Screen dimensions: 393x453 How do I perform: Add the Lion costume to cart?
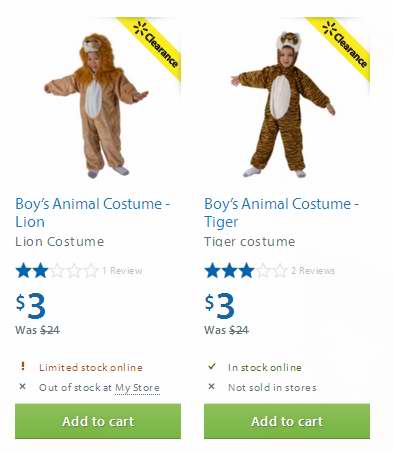pyautogui.click(x=98, y=421)
